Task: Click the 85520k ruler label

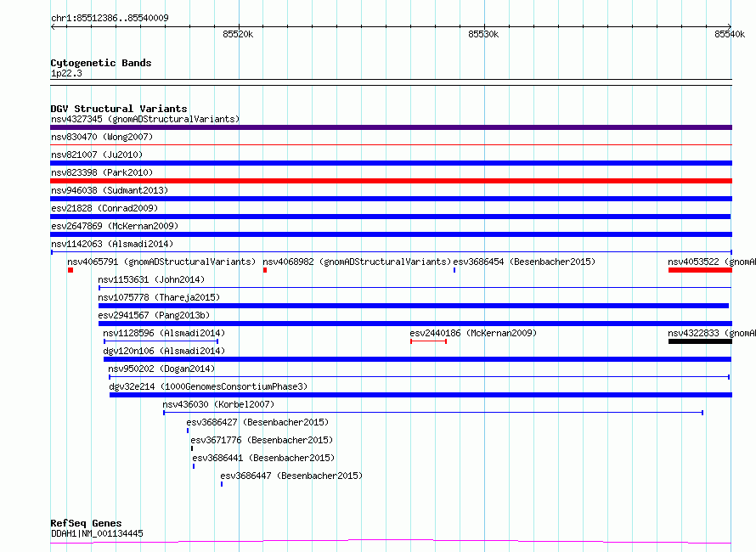Action: point(238,34)
